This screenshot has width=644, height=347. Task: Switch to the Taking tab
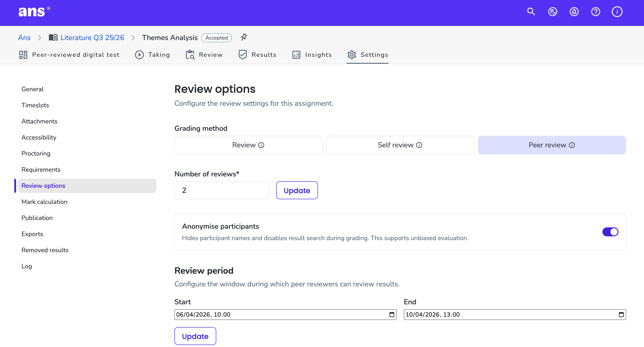(153, 55)
